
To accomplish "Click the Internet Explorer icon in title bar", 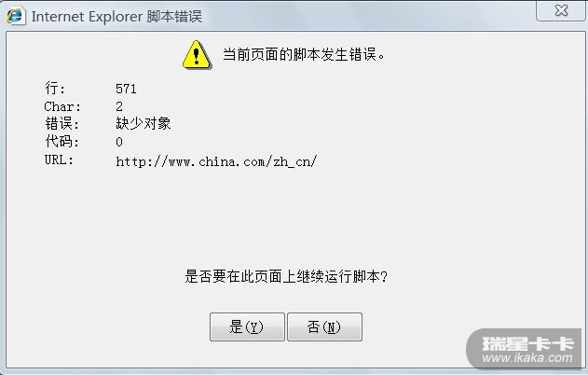I will click(16, 16).
